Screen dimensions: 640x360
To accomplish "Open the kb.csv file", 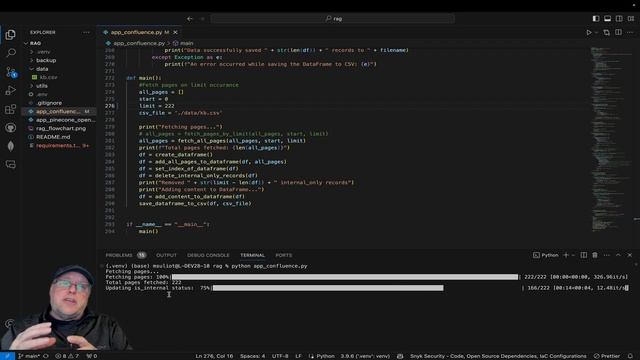I will [48, 77].
